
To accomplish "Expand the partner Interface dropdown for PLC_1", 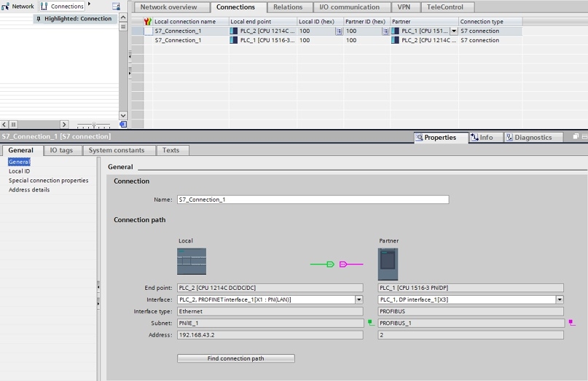I will click(x=560, y=299).
